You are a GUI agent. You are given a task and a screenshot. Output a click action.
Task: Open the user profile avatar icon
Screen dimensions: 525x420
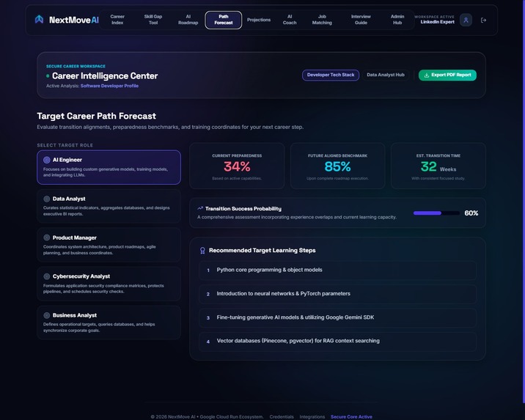point(466,20)
